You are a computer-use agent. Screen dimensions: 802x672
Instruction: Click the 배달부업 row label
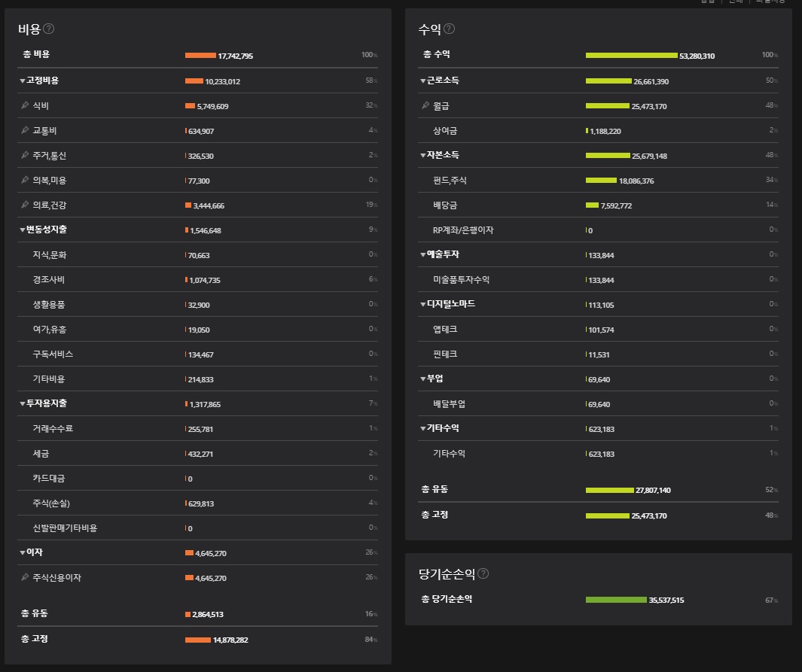pyautogui.click(x=449, y=403)
